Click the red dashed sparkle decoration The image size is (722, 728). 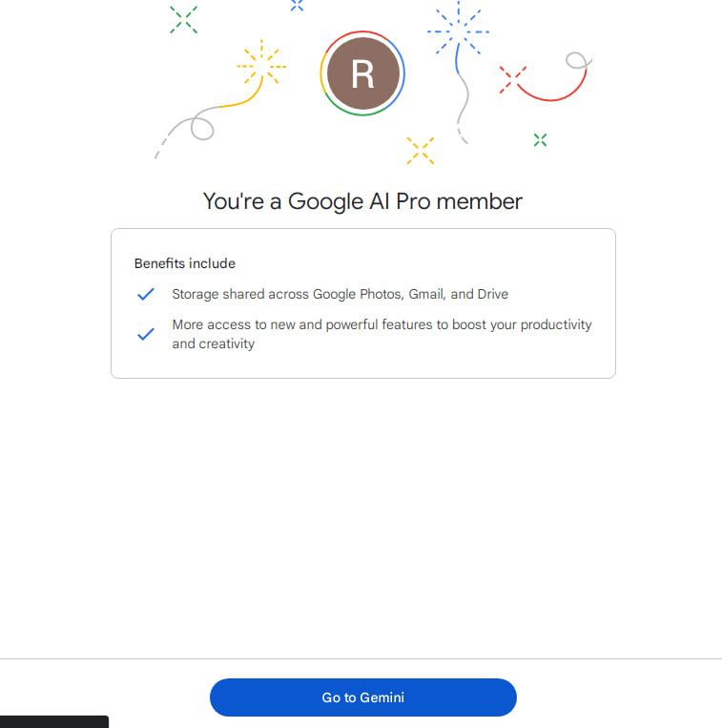(513, 79)
